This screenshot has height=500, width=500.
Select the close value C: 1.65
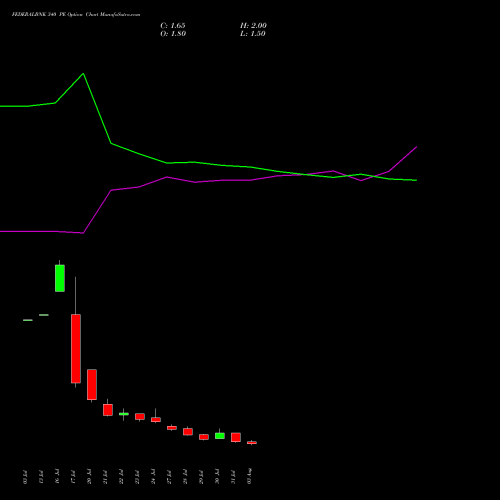[173, 26]
